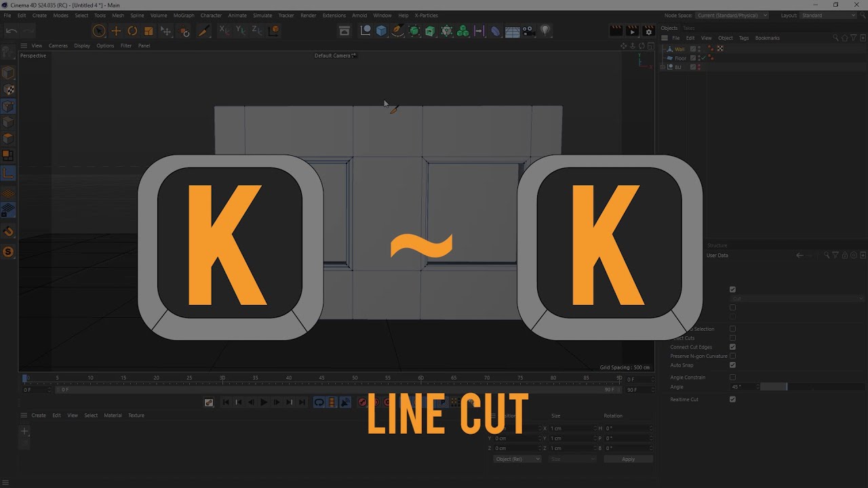The image size is (868, 488).
Task: Add a Floor environment object
Action: (513, 30)
